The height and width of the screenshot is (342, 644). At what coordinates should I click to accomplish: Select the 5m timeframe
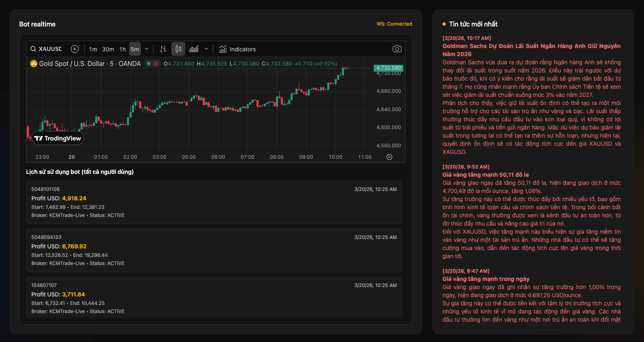click(135, 49)
